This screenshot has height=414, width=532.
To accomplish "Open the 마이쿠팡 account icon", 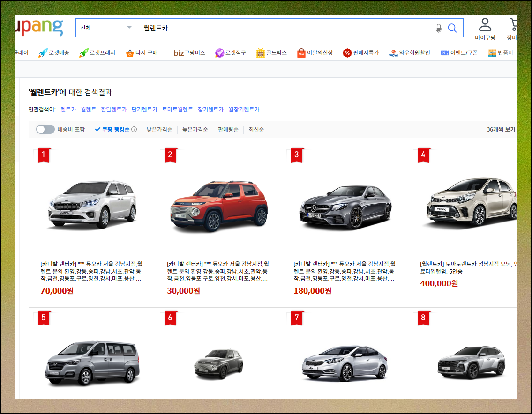I will click(485, 29).
